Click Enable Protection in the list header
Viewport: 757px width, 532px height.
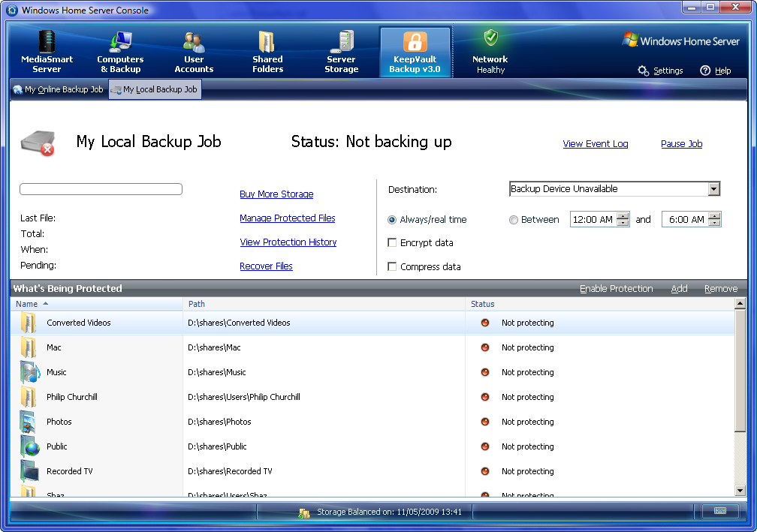pyautogui.click(x=616, y=288)
